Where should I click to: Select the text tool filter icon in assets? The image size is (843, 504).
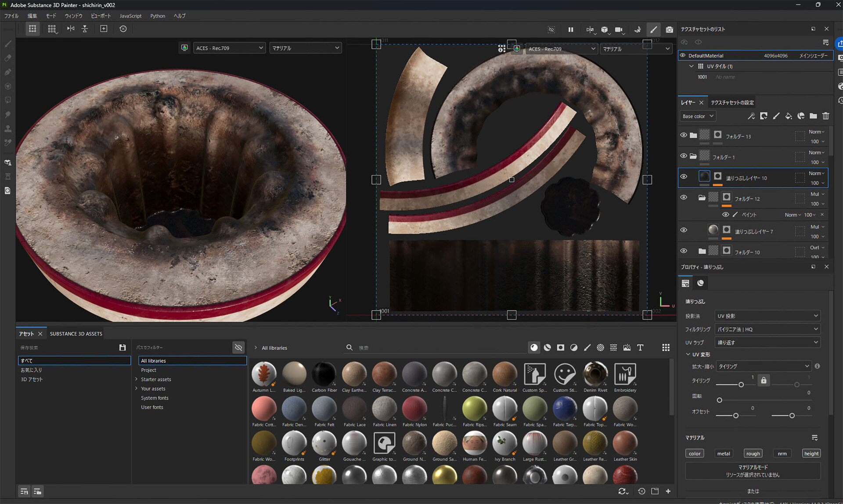click(640, 347)
